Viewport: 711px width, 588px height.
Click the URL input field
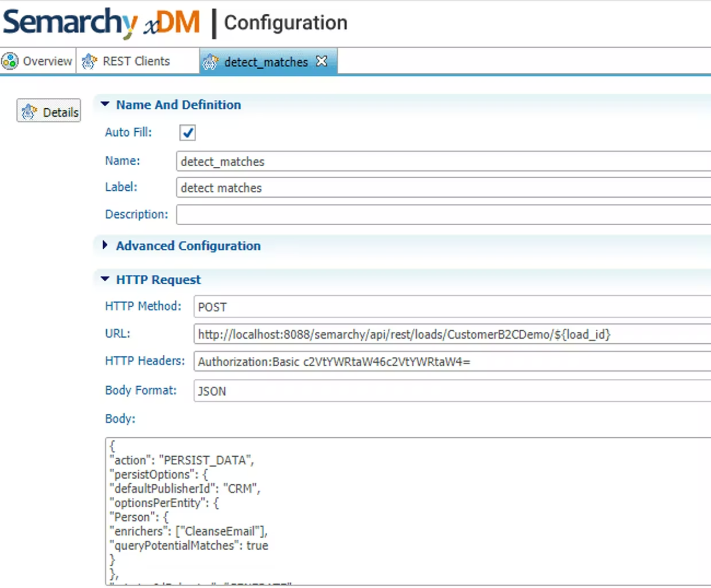pyautogui.click(x=452, y=334)
